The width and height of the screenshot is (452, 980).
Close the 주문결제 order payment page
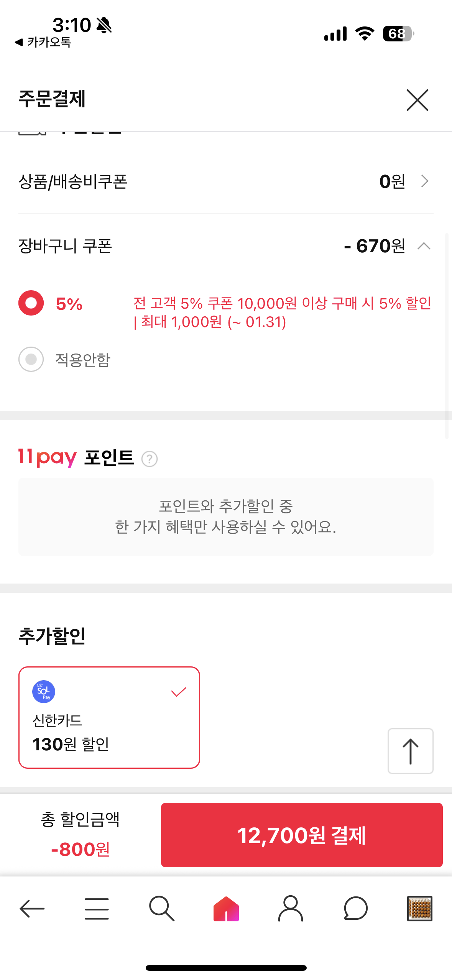click(x=417, y=100)
